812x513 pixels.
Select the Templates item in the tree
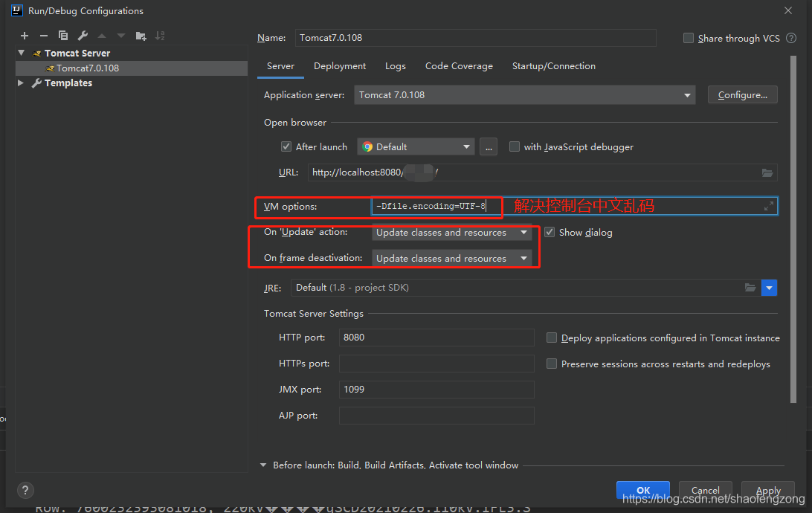[x=68, y=83]
